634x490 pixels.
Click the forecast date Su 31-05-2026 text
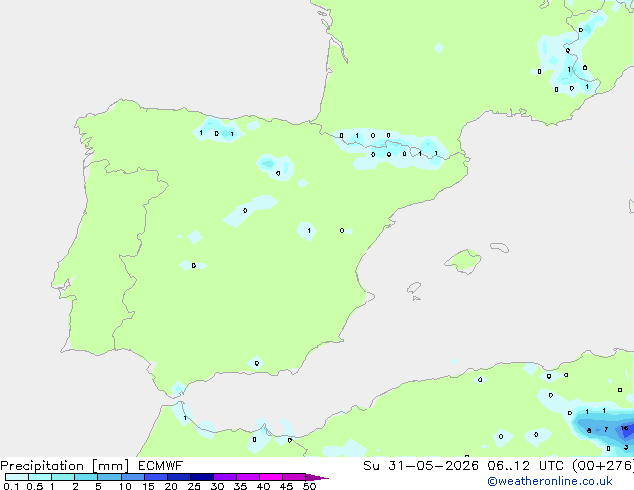(x=421, y=466)
